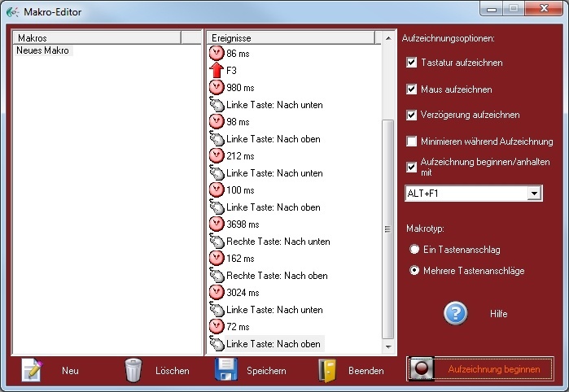The image size is (569, 392).
Task: Click the notepad icon for Neu
Action: 32,370
